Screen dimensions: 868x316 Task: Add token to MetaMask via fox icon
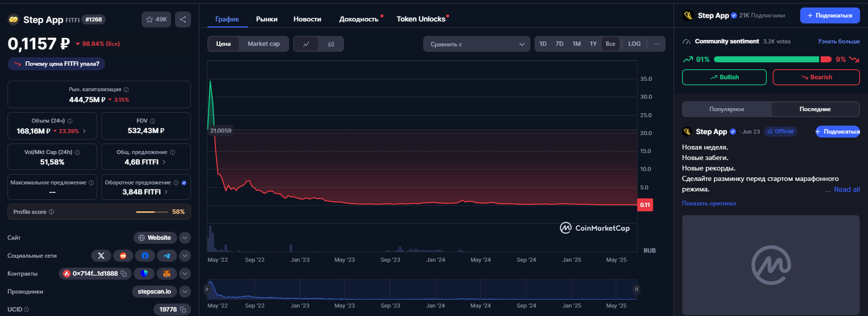click(x=167, y=274)
